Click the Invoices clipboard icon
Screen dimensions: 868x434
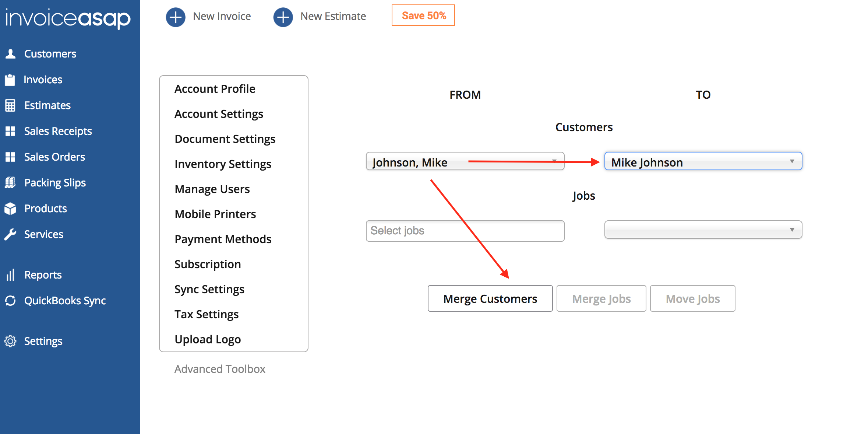pyautogui.click(x=10, y=80)
